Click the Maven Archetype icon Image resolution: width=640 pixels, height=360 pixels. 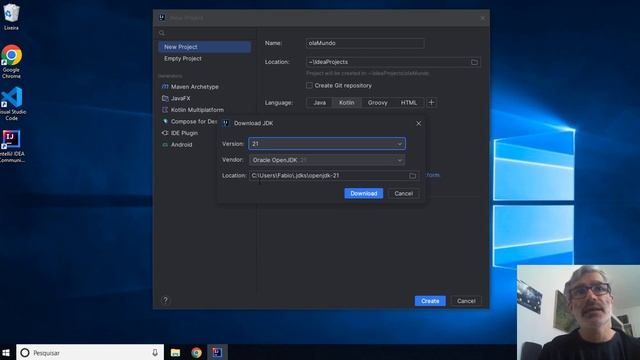point(165,87)
